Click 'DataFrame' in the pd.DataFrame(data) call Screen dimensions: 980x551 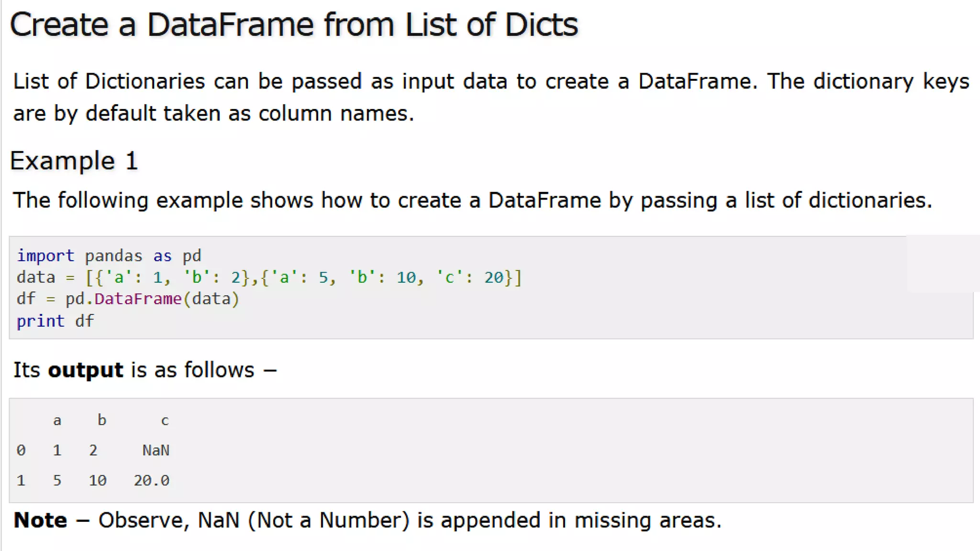[x=138, y=299]
